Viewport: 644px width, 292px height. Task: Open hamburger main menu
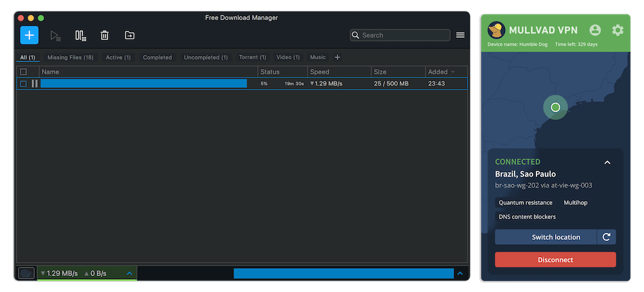point(460,35)
